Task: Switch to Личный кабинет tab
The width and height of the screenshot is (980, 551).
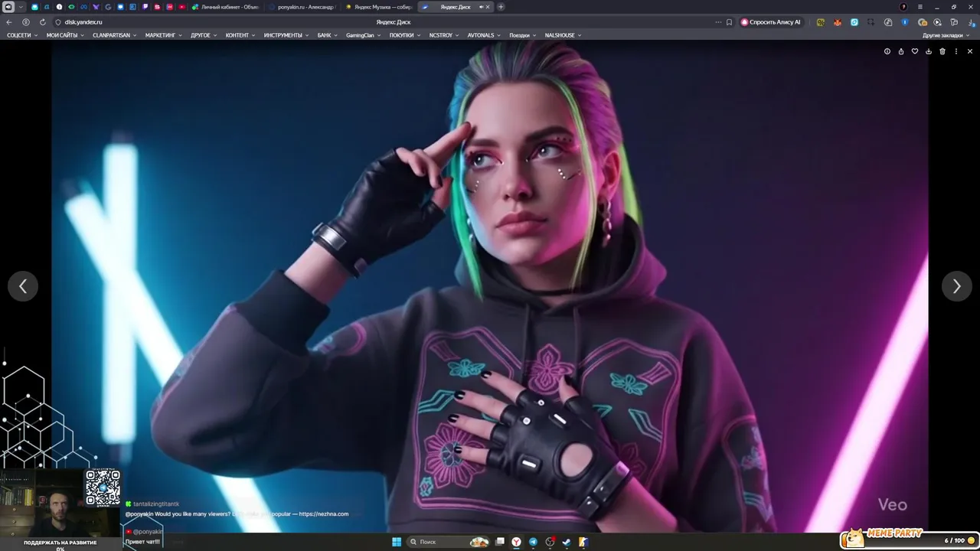Action: pyautogui.click(x=225, y=7)
